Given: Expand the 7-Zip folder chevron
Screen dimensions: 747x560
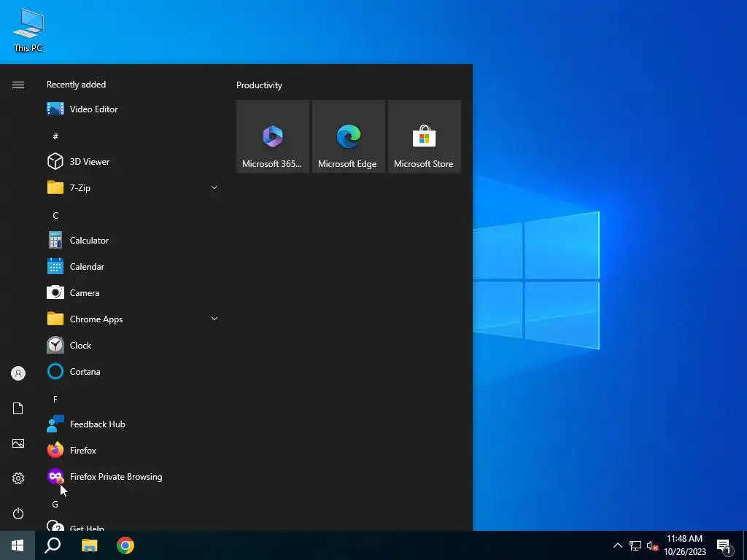Looking at the screenshot, I should point(214,187).
